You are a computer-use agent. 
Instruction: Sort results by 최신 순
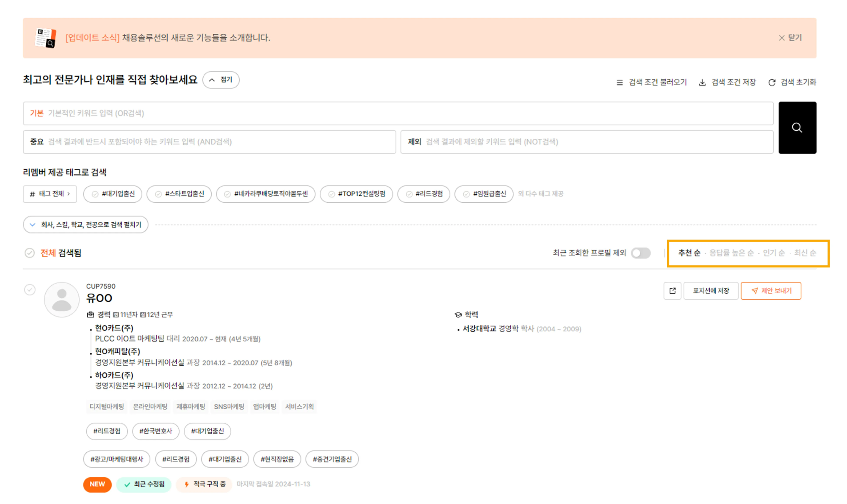(804, 253)
